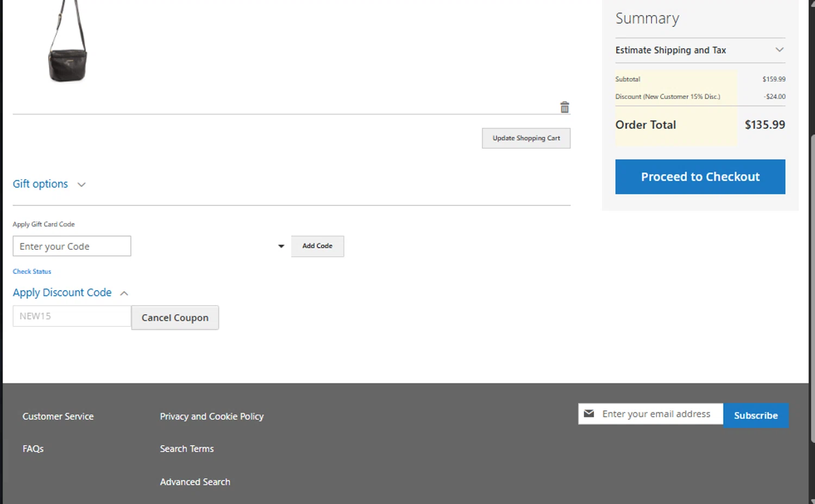Focus the gift card code input field
815x504 pixels.
click(x=72, y=246)
